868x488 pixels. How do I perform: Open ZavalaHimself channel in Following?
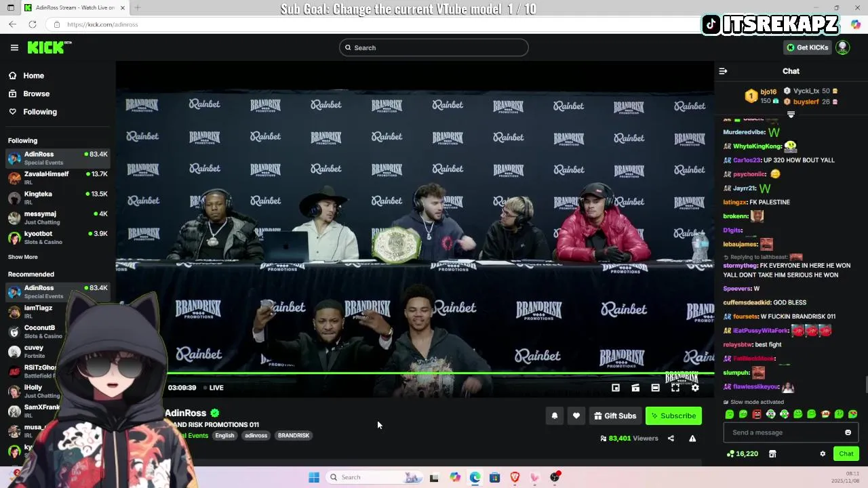(x=58, y=178)
